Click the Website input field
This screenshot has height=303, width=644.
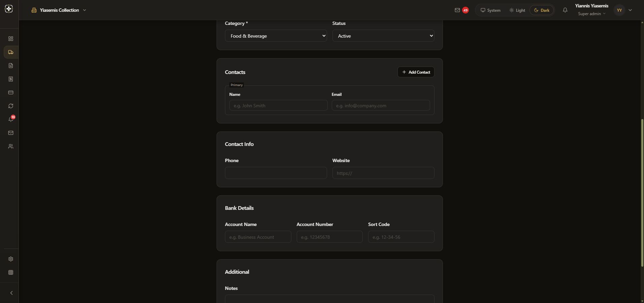point(383,173)
